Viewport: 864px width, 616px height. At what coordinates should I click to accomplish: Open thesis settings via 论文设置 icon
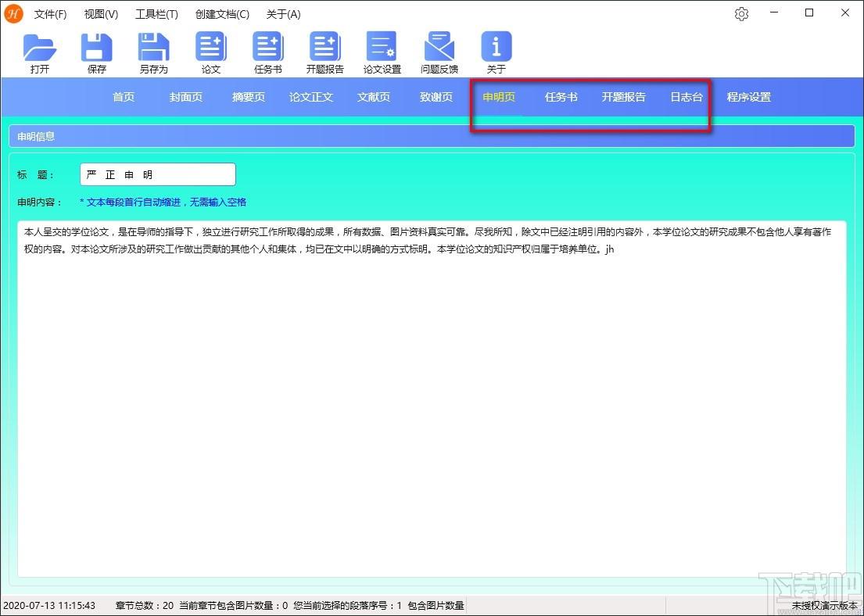tap(382, 46)
